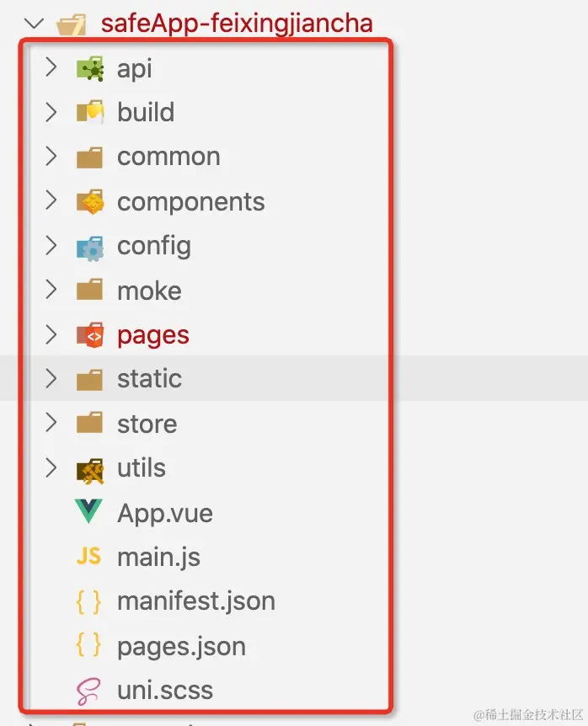
Task: Click the pages folder code icon
Action: pos(90,334)
